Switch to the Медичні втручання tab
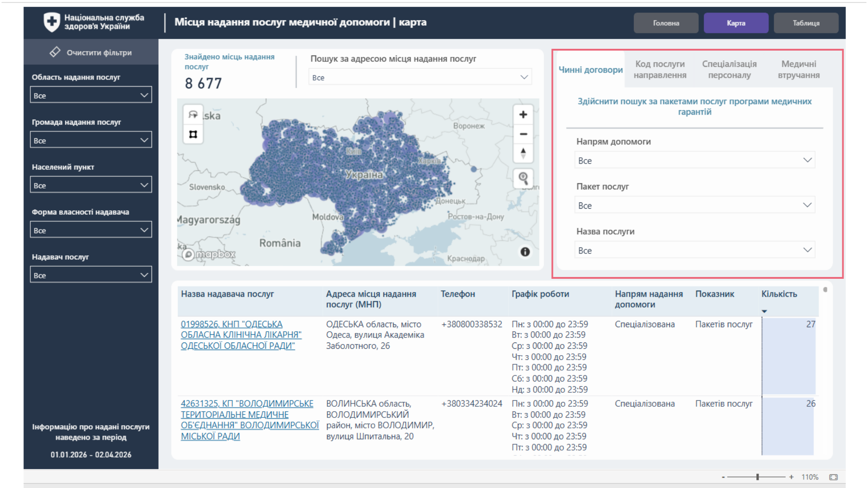Screen dimensions: 868x488 tap(798, 70)
